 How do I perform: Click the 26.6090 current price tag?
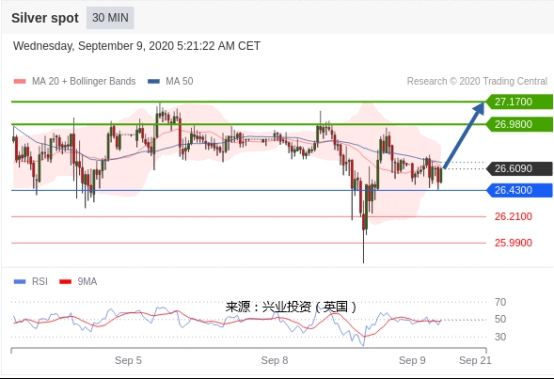[x=519, y=168]
